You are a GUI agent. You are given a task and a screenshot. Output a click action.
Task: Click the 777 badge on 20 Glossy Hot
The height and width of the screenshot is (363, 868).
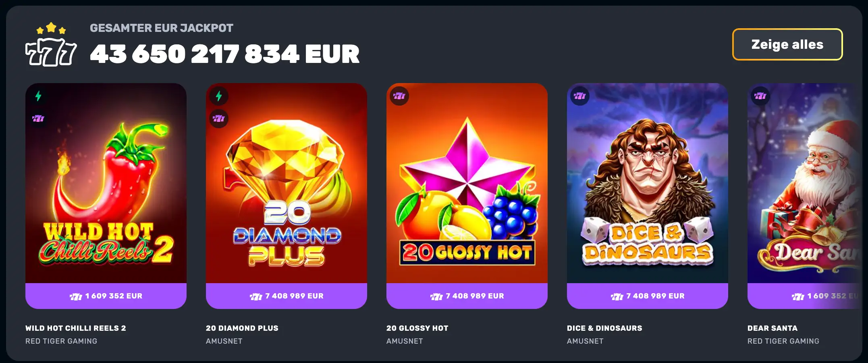(x=399, y=96)
